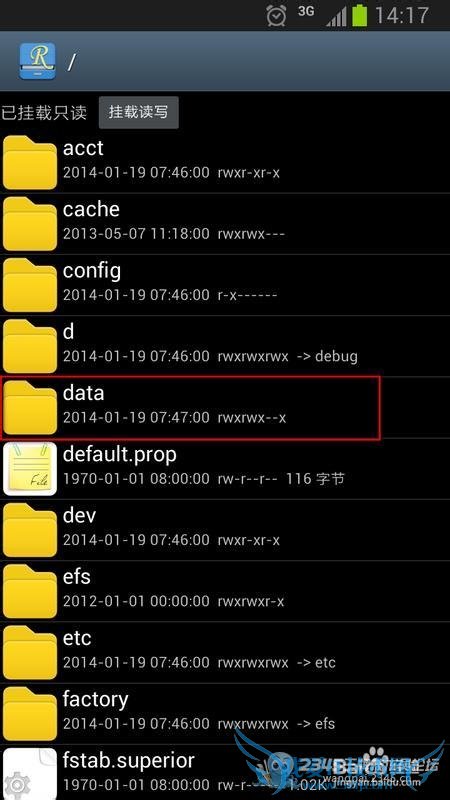Open the fstab.superior file icon
The image size is (450, 800).
tap(30, 773)
